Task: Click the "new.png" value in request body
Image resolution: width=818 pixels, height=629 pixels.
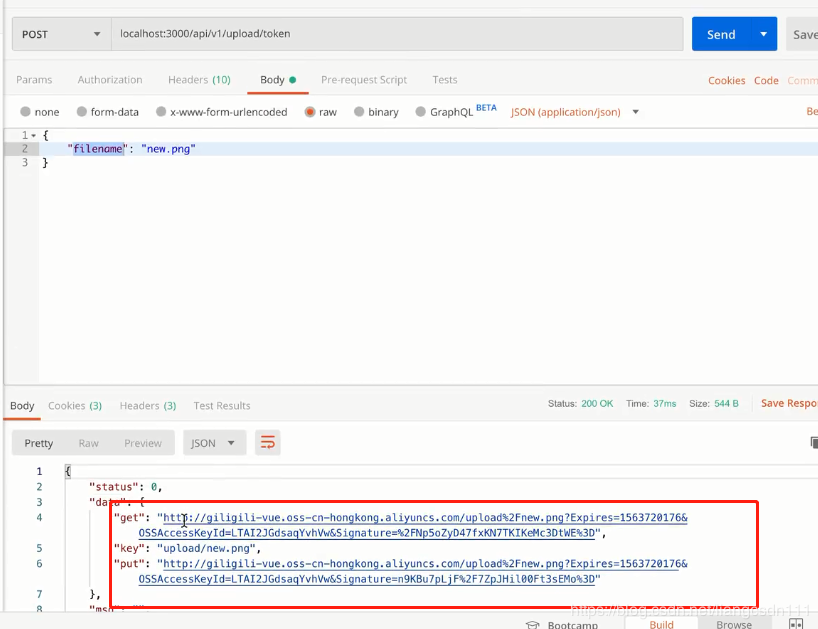Action: pos(168,149)
